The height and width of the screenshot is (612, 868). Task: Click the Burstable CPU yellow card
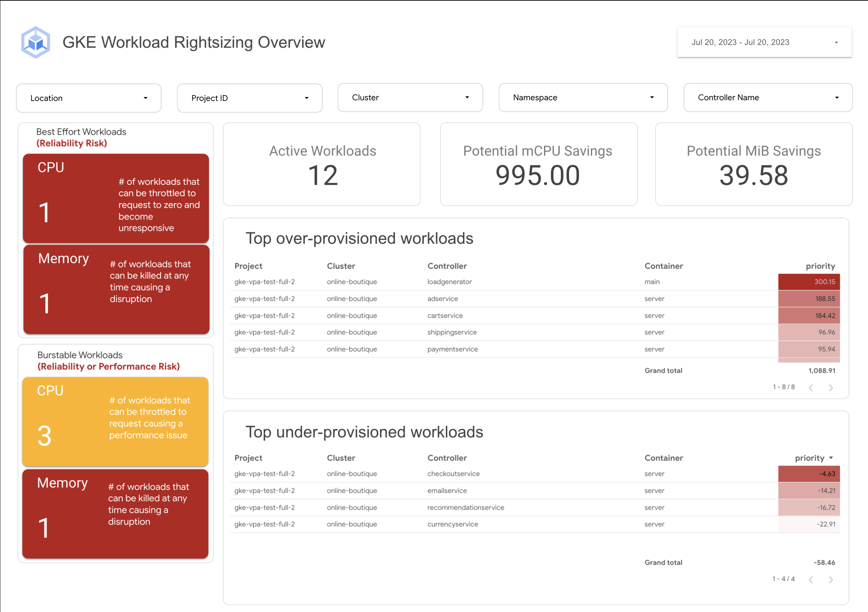coord(115,422)
